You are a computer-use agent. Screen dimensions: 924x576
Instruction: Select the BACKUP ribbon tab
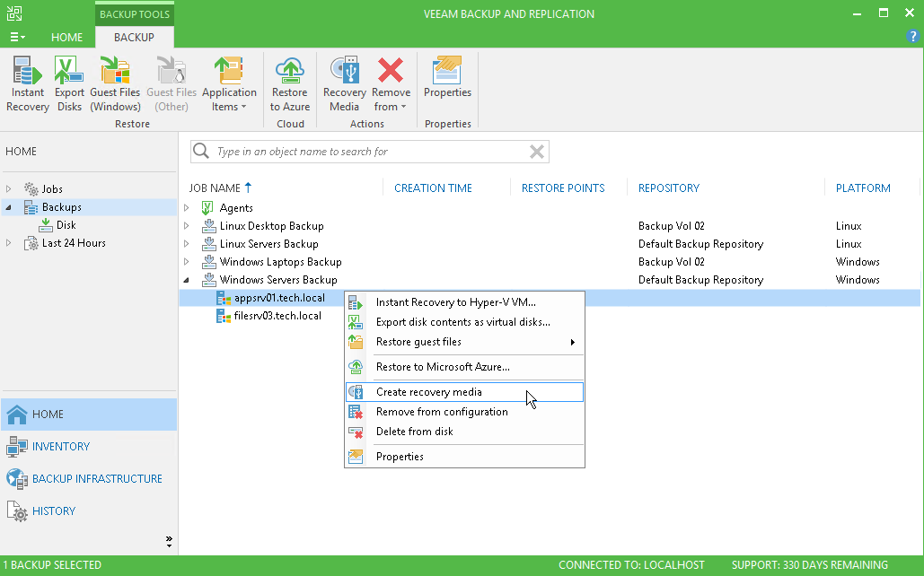pos(134,37)
